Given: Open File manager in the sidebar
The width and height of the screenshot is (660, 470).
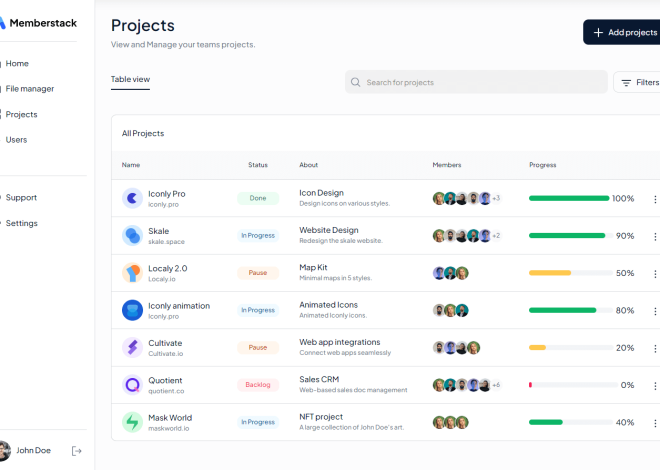Looking at the screenshot, I should click(x=29, y=89).
